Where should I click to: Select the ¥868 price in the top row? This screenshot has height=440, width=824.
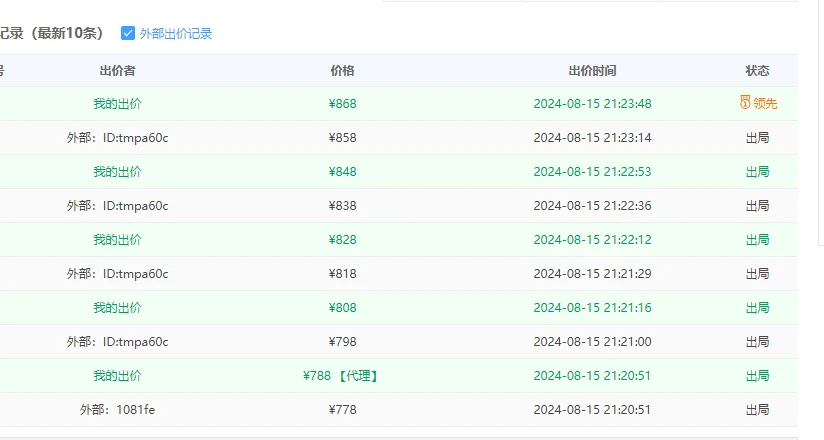pos(342,104)
